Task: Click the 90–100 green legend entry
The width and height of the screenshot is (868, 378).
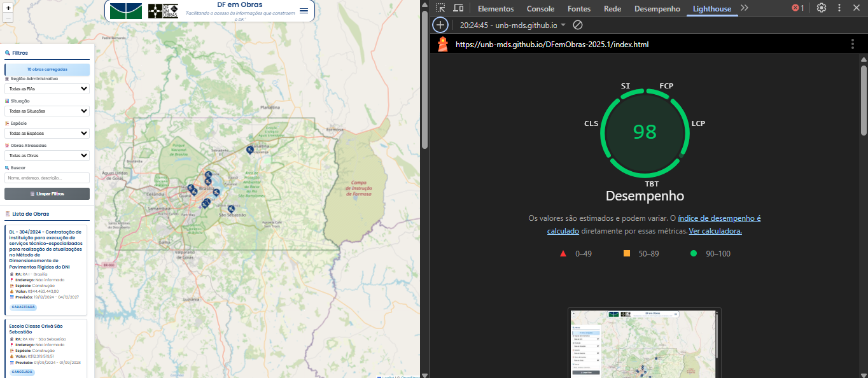Action: coord(711,254)
